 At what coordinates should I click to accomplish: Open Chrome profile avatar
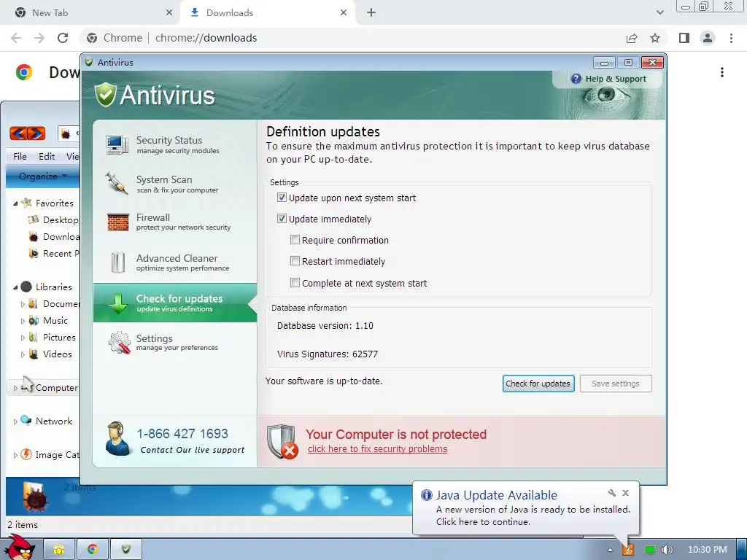pos(708,38)
